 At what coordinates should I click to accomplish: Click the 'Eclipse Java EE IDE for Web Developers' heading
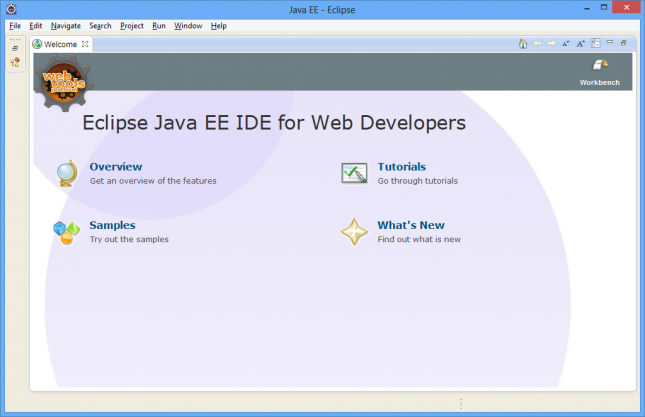pos(274,123)
